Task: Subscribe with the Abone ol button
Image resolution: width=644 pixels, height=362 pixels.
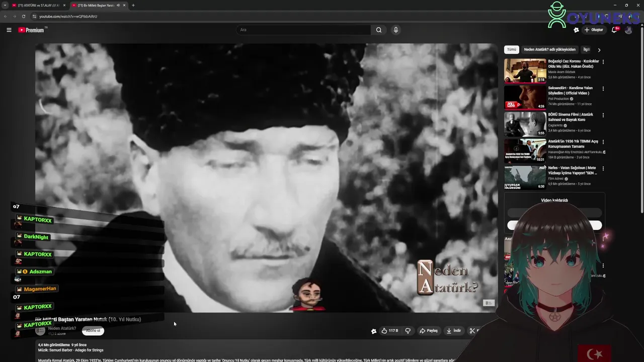Action: (93, 331)
